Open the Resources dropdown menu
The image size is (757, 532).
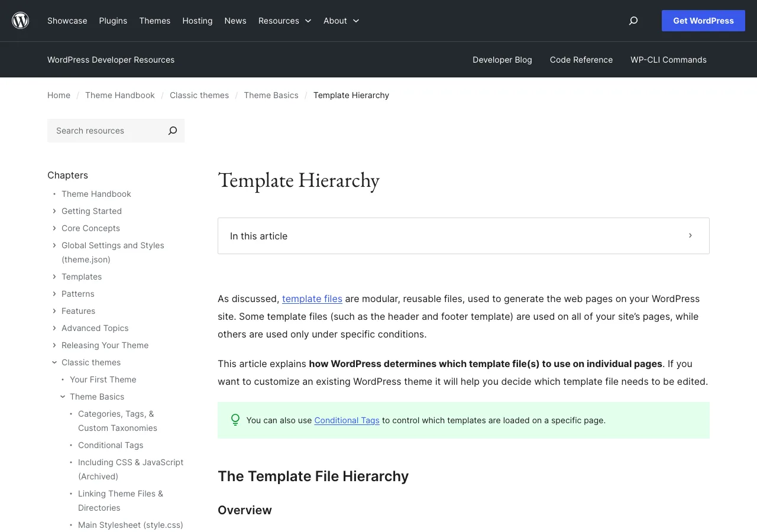284,21
